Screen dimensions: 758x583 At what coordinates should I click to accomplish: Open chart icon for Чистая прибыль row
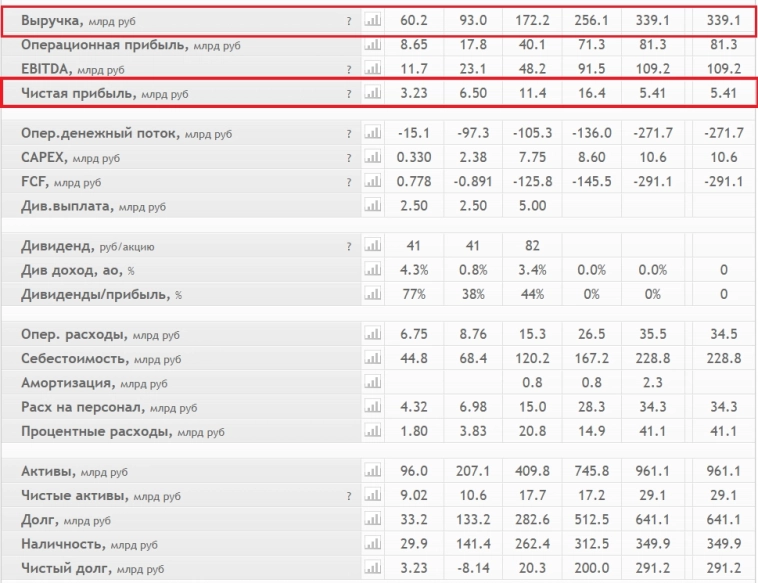pyautogui.click(x=372, y=93)
